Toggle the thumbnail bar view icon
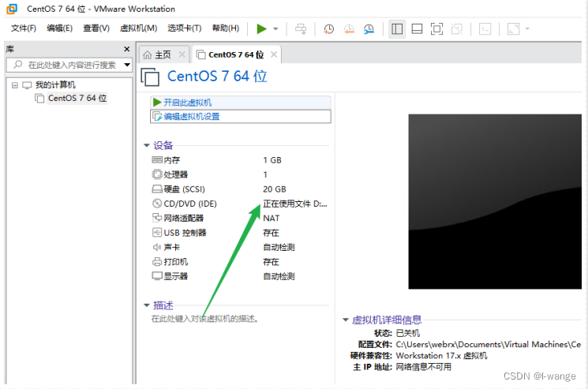The height and width of the screenshot is (389, 588). [x=417, y=29]
